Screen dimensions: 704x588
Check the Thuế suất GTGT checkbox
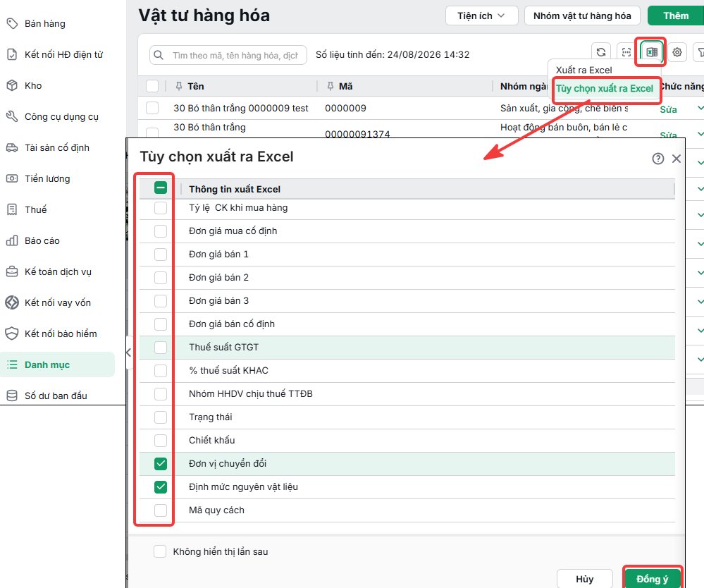coord(160,347)
